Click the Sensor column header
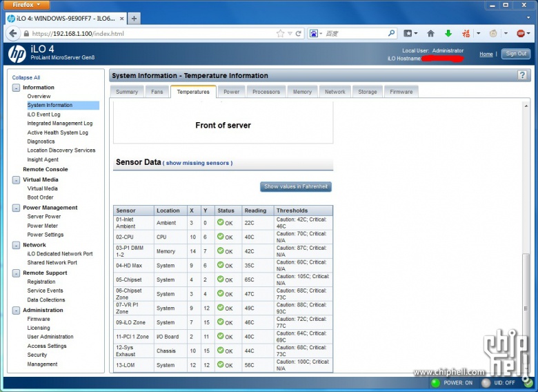This screenshot has height=392, width=538. [134, 210]
